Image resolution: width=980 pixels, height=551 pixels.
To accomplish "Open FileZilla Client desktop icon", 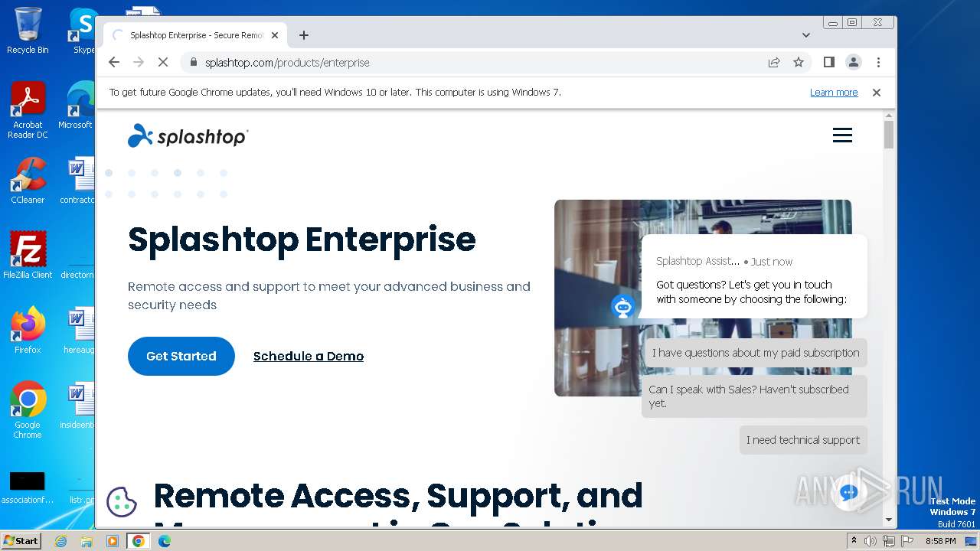I will click(28, 256).
